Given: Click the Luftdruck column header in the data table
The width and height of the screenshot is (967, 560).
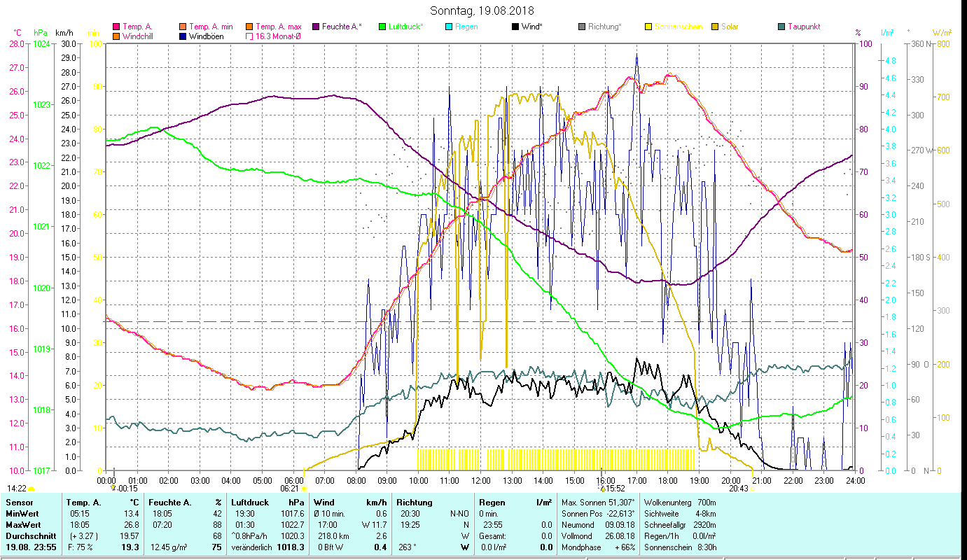Looking at the screenshot, I should tap(250, 503).
